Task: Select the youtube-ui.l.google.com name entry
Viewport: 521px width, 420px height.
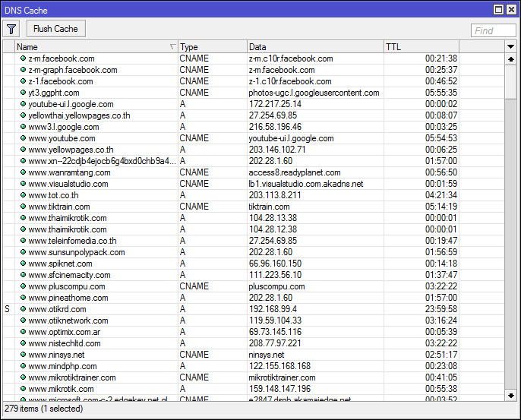Action: tap(71, 104)
